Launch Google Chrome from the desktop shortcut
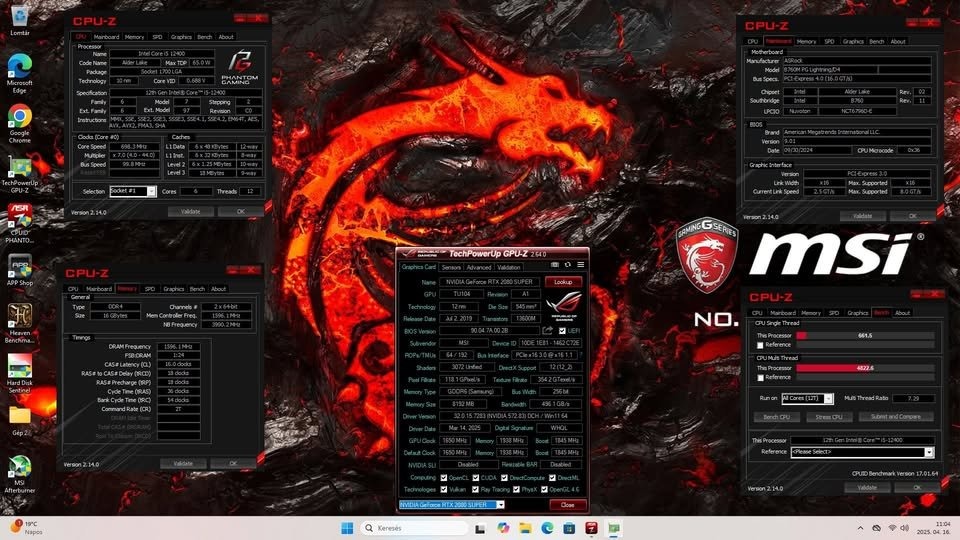Viewport: 960px width, 540px height. [20, 124]
